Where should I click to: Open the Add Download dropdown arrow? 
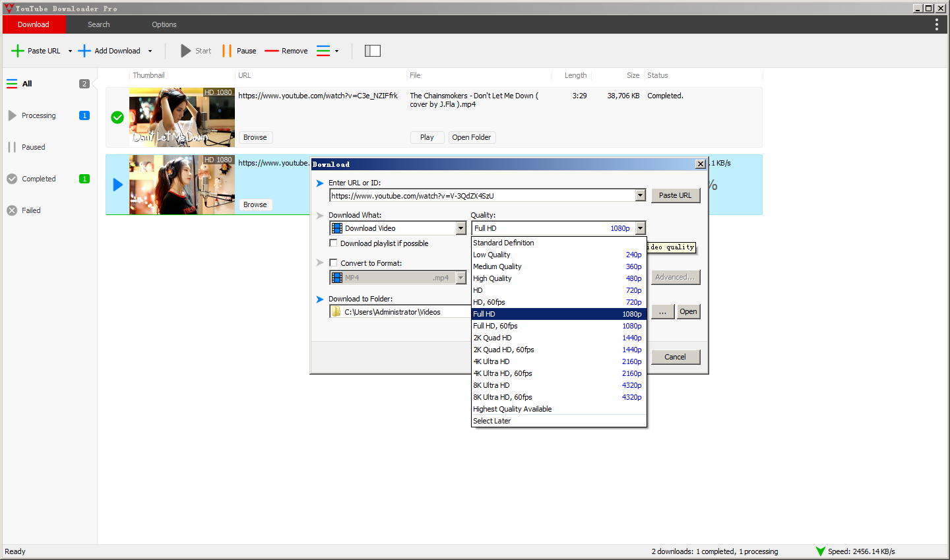click(150, 51)
